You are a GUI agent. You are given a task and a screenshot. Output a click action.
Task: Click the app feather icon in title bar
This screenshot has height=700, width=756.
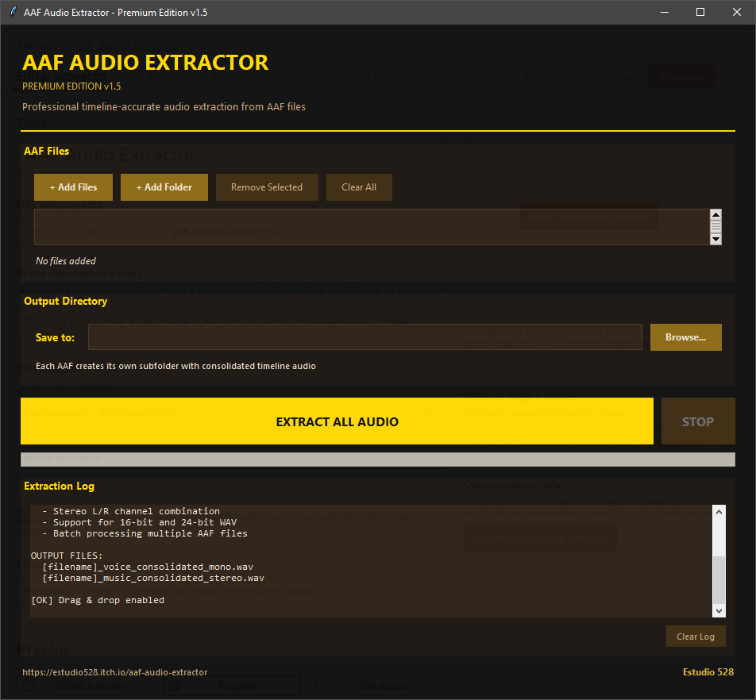click(x=13, y=12)
